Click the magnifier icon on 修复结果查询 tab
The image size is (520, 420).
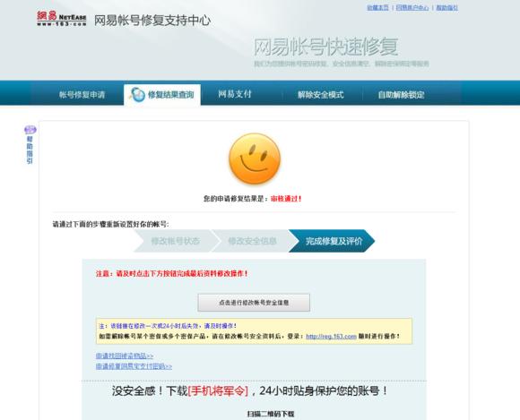click(137, 95)
